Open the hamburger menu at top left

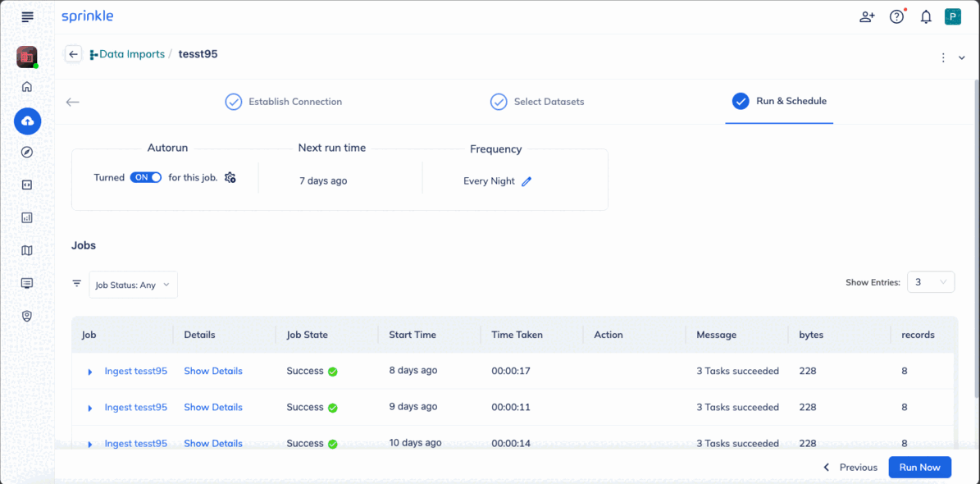[27, 17]
